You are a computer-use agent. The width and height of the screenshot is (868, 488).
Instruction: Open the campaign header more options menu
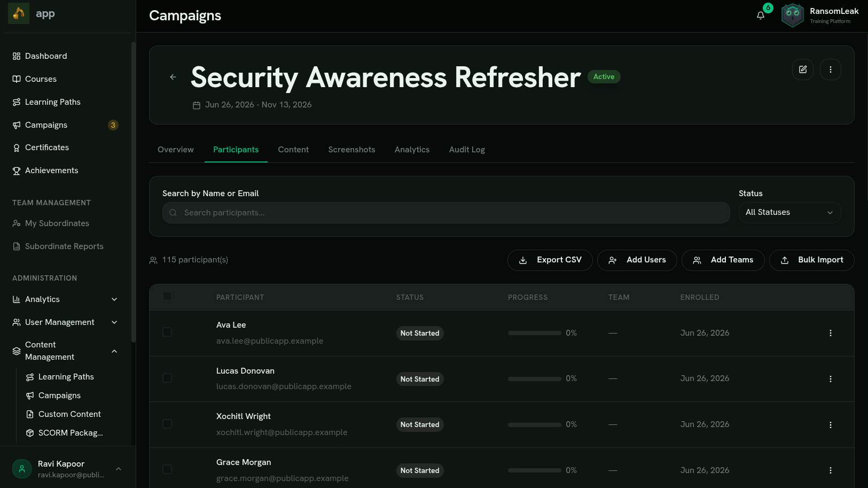pyautogui.click(x=831, y=69)
